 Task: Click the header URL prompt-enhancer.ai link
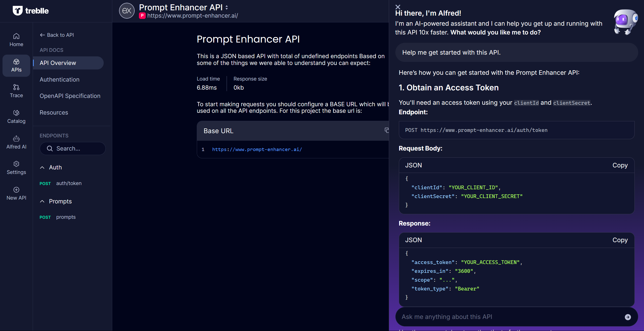pyautogui.click(x=193, y=16)
